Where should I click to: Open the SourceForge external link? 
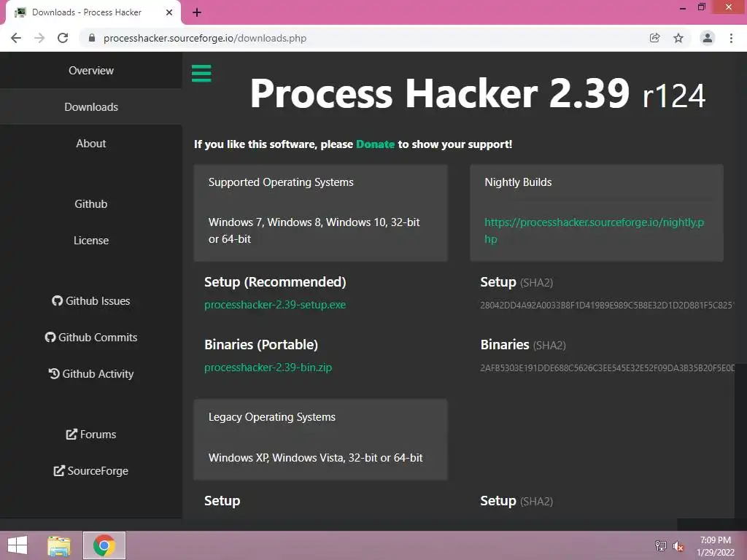coord(91,471)
